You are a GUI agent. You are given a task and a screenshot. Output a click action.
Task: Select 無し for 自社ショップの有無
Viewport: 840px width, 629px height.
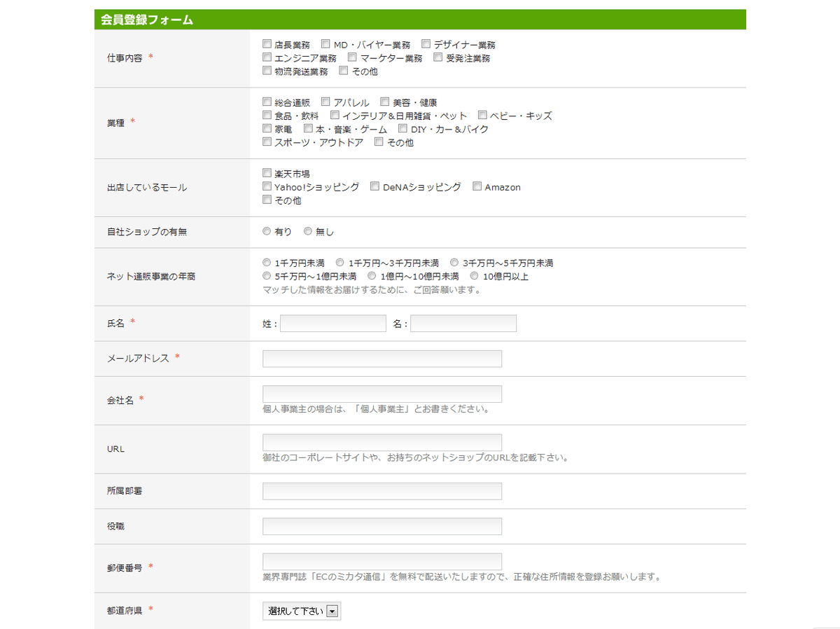point(307,231)
